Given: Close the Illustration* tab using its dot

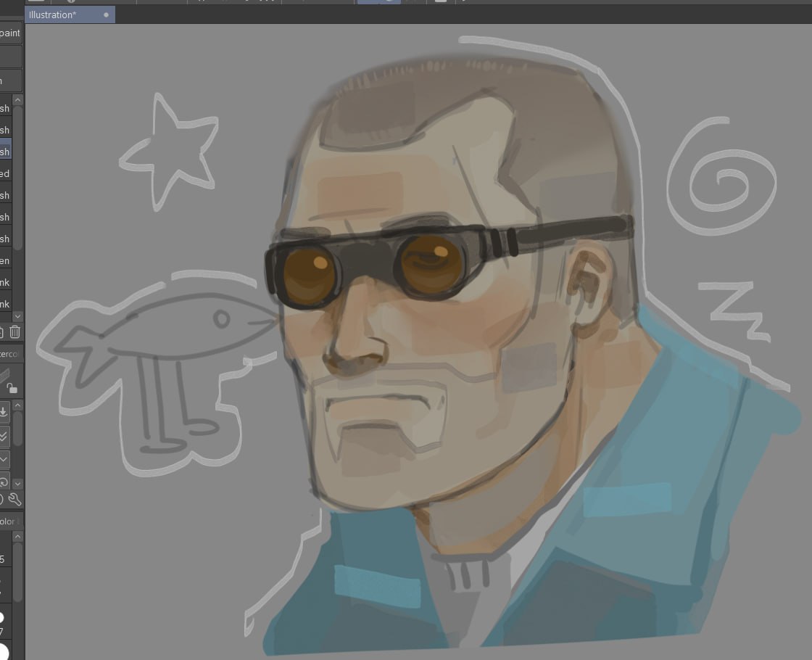Looking at the screenshot, I should pos(106,15).
